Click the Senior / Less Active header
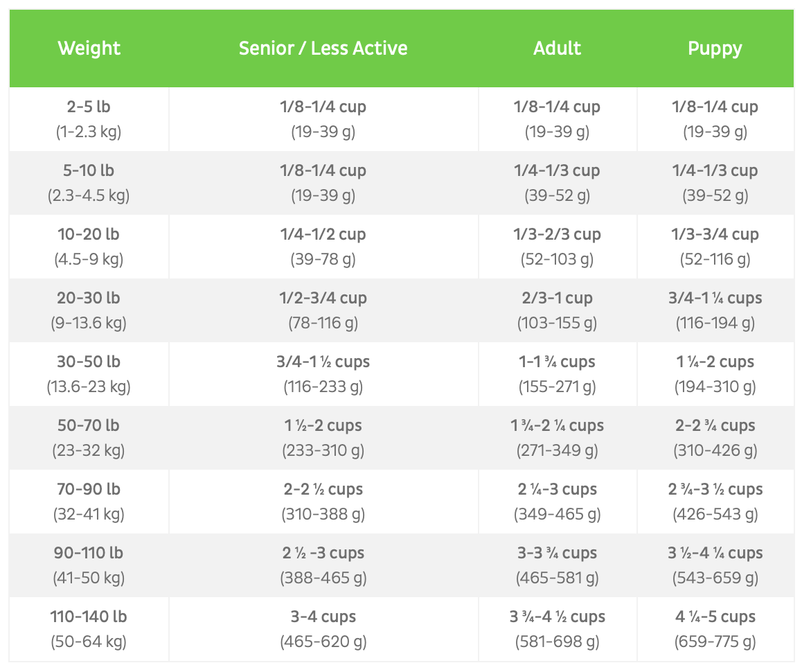802x672 pixels. coord(323,48)
